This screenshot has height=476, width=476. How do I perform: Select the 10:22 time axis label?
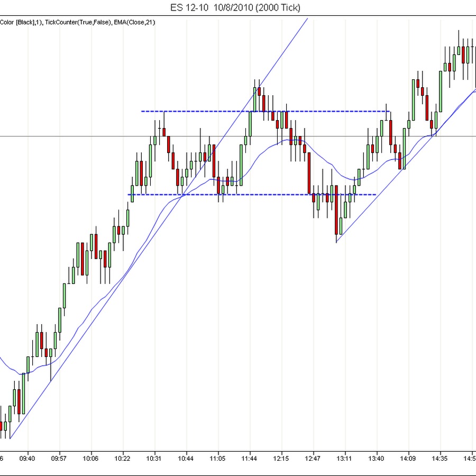point(123,459)
